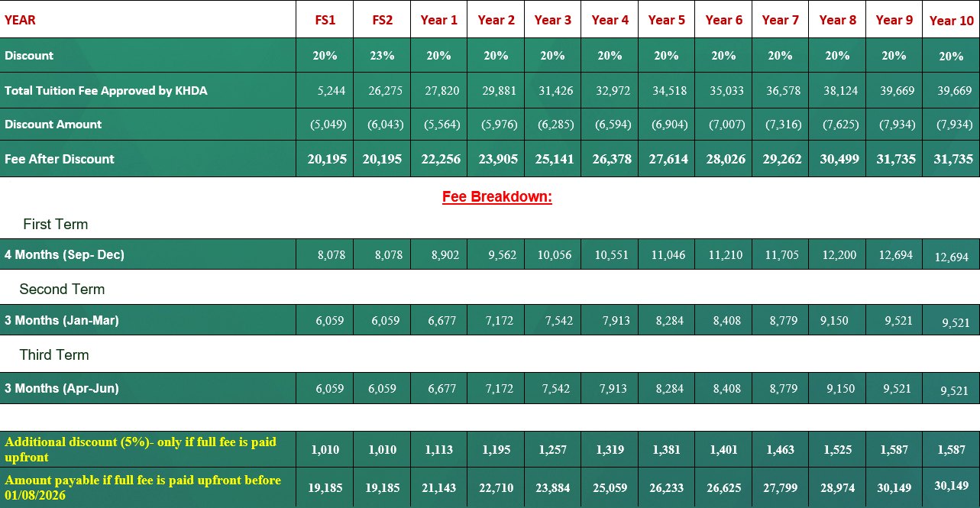Click the "Second Term" heading
This screenshot has width=980, height=508.
coord(62,290)
